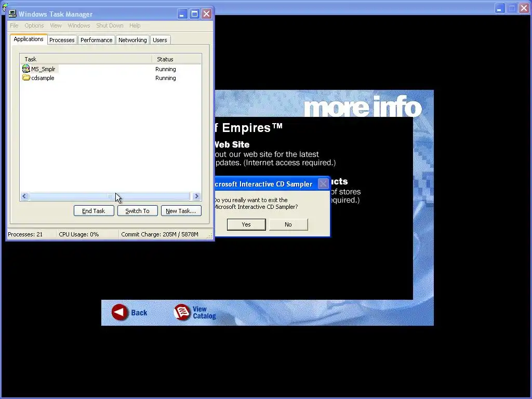This screenshot has height=399, width=532.
Task: Click the View Catalog book icon
Action: coord(182,312)
